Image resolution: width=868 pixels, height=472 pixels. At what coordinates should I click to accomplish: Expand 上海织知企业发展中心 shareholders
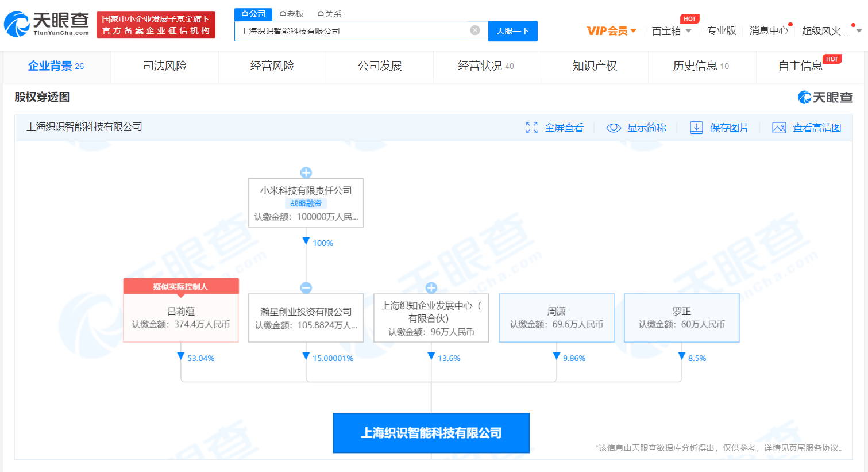431,287
